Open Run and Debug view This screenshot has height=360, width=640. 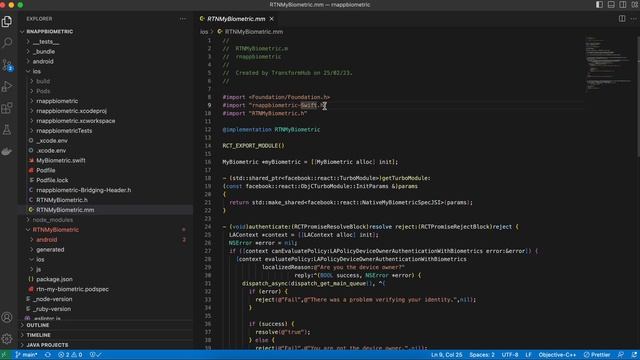tap(7, 86)
